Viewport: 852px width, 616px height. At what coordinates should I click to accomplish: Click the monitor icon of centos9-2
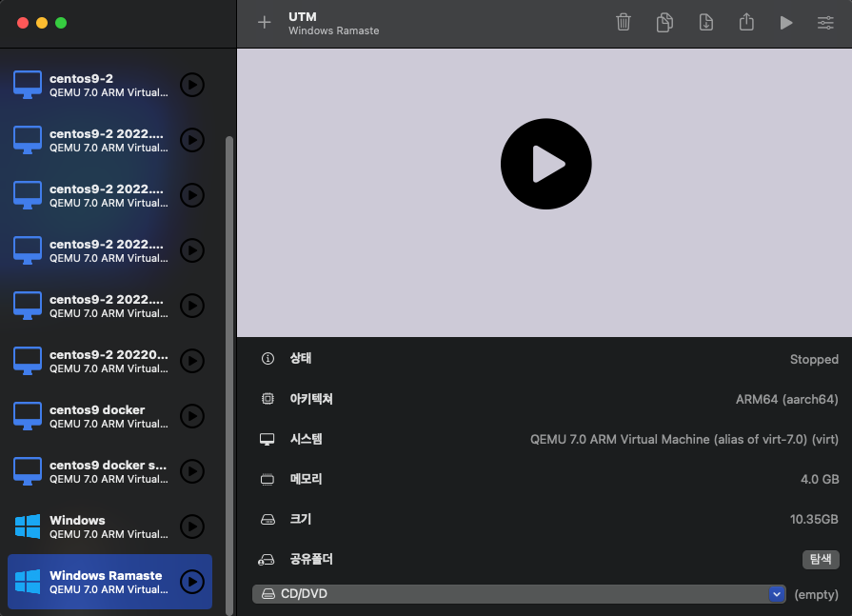pyautogui.click(x=28, y=85)
